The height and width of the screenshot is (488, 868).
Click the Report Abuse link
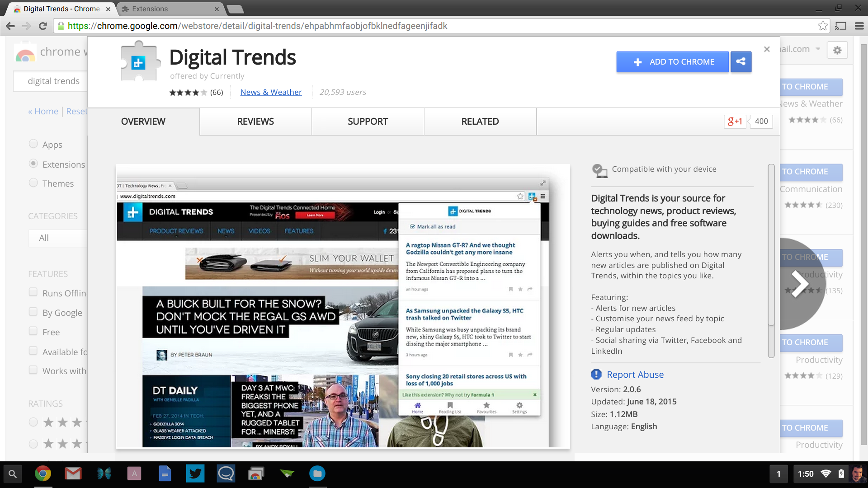pos(635,375)
